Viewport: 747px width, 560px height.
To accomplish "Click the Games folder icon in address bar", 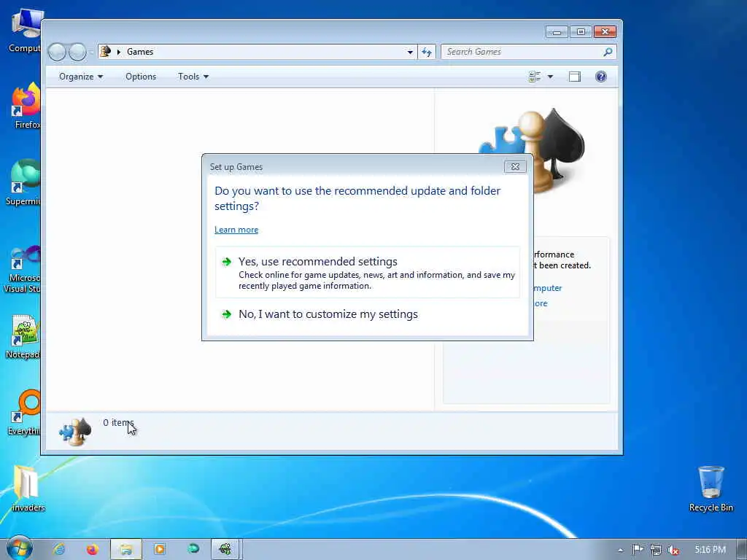I will pos(106,52).
